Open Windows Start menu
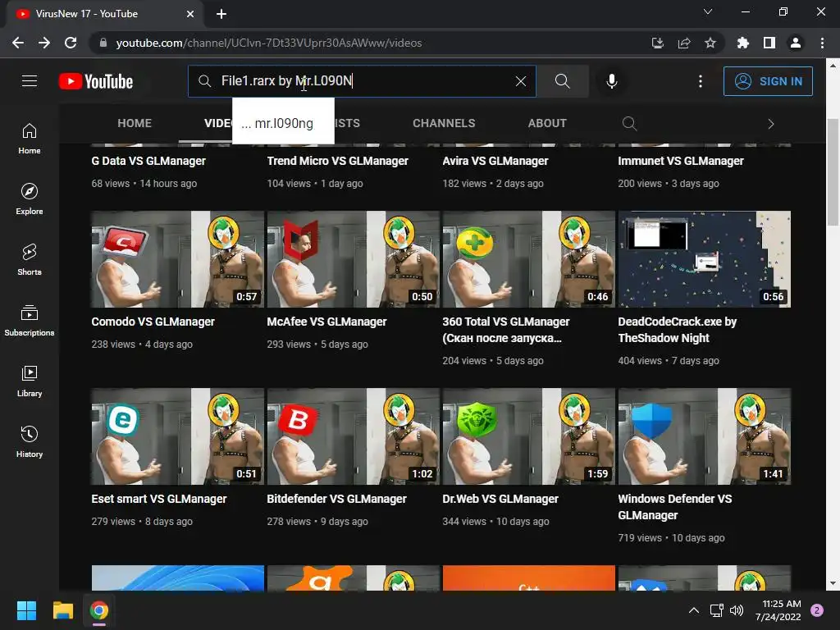The height and width of the screenshot is (630, 840). 26,610
